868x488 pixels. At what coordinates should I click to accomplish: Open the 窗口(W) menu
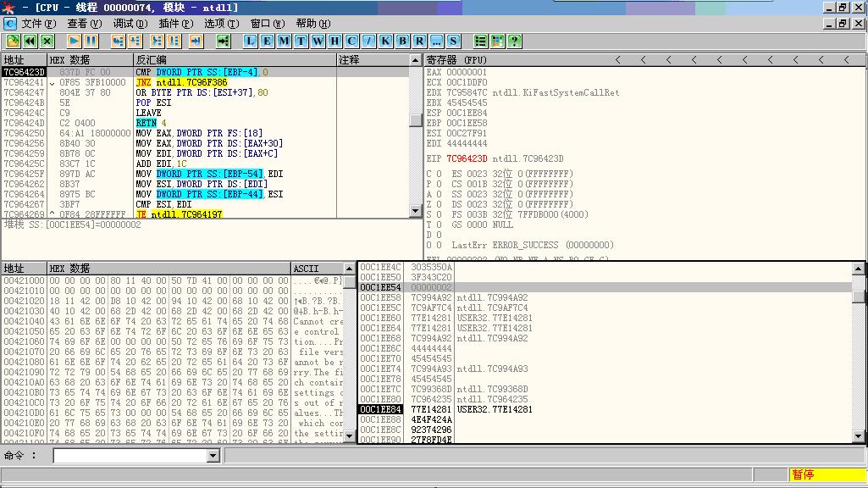click(x=268, y=23)
